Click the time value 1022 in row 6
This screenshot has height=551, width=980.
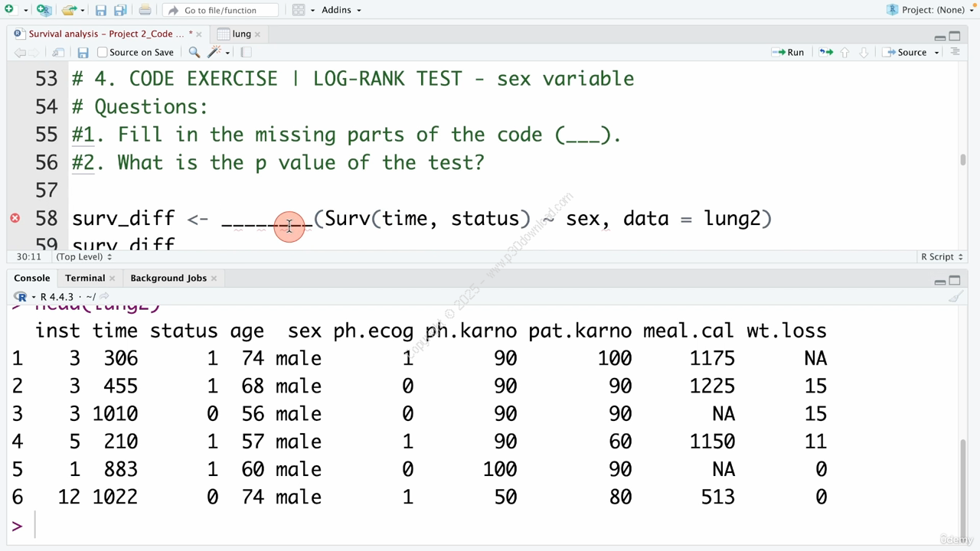[x=115, y=497]
